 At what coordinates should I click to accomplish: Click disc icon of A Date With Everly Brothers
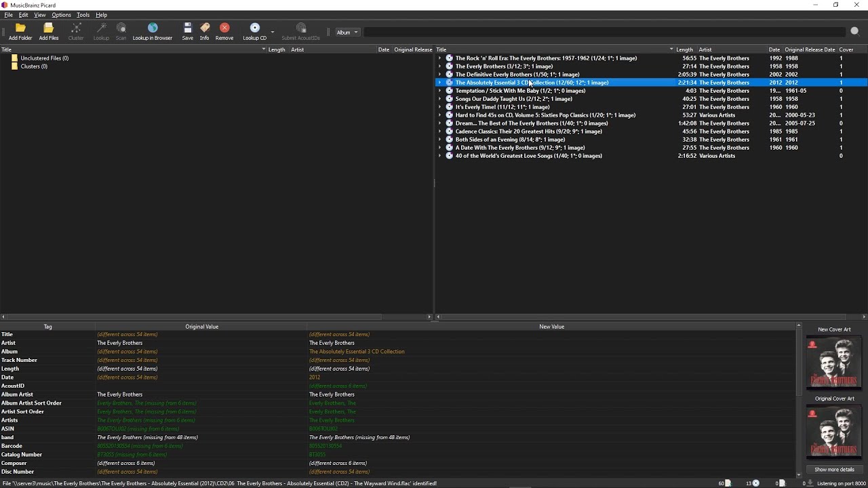coord(449,148)
